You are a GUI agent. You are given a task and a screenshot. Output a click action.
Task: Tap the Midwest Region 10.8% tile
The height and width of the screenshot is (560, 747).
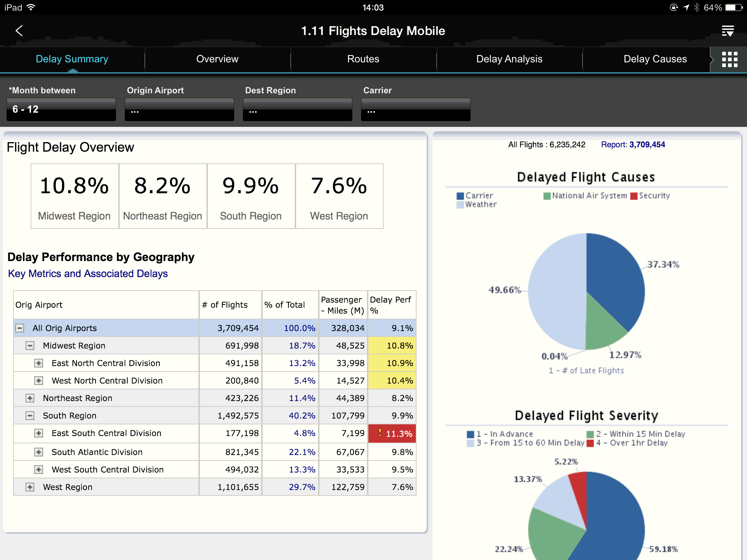coord(74,196)
